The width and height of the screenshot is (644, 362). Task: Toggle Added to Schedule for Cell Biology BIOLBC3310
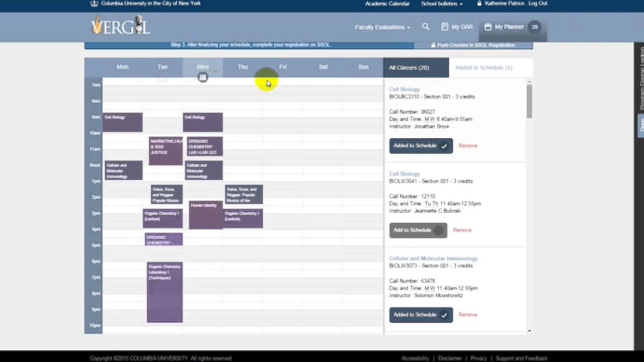421,146
